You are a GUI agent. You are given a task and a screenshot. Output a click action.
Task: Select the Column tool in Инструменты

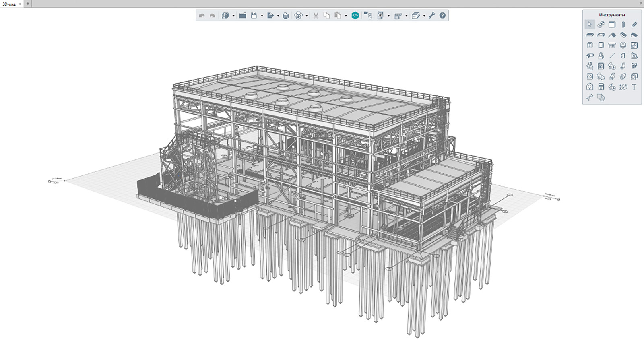(623, 25)
